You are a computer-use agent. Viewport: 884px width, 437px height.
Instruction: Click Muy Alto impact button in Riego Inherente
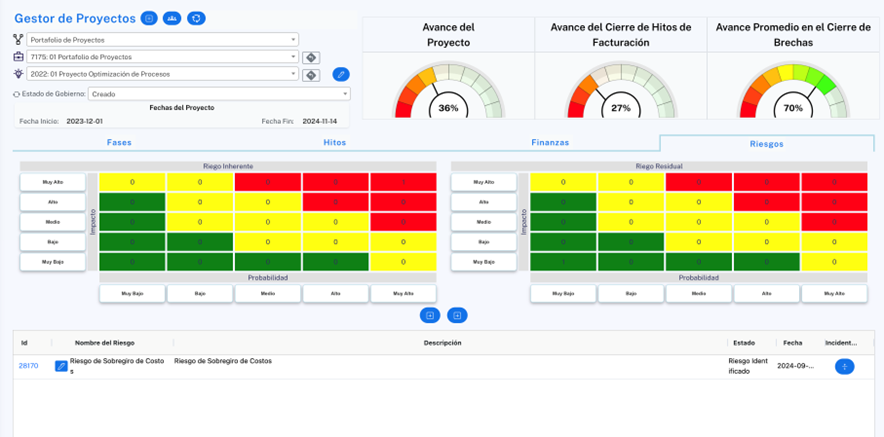pyautogui.click(x=52, y=182)
